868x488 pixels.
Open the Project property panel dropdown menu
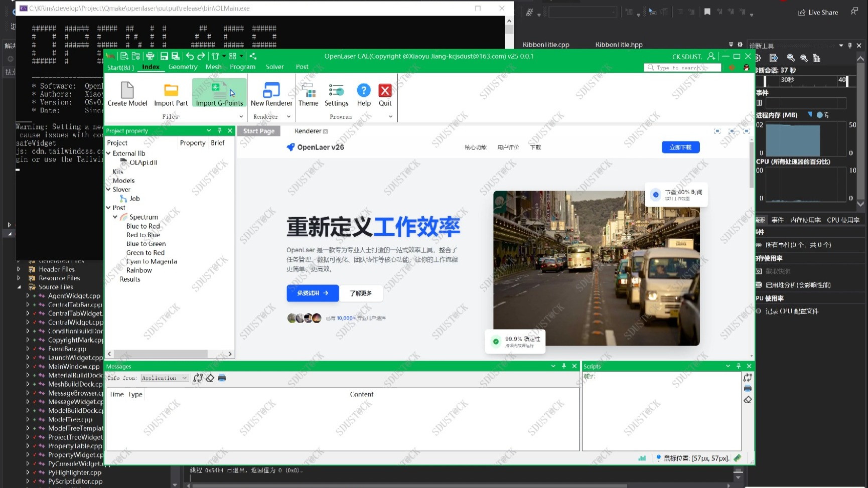pos(209,130)
